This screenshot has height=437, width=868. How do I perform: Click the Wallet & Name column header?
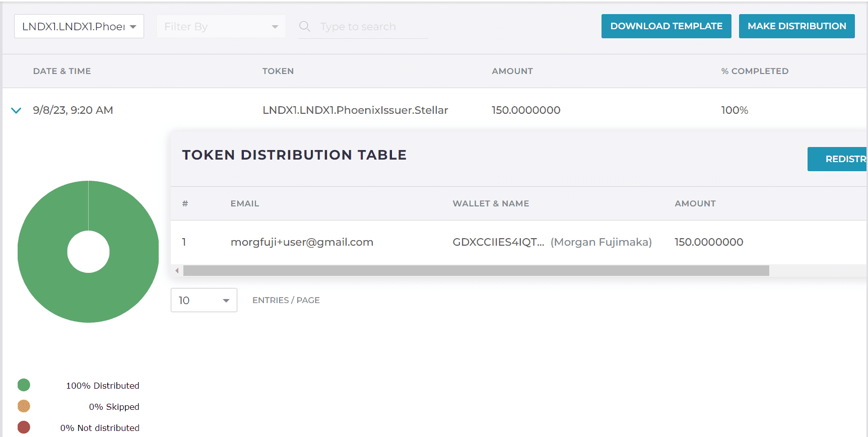(490, 203)
